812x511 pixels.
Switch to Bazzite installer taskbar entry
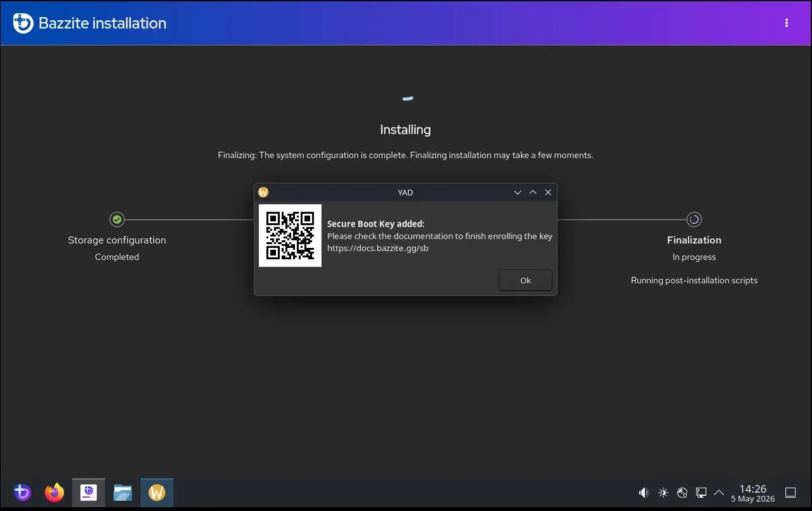pyautogui.click(x=88, y=493)
